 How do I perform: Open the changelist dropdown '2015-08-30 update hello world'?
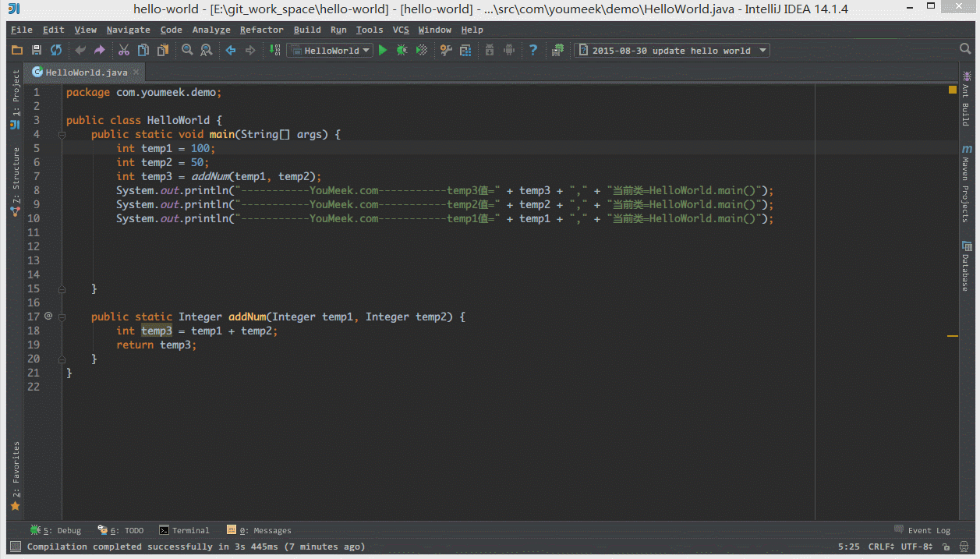[x=671, y=51]
